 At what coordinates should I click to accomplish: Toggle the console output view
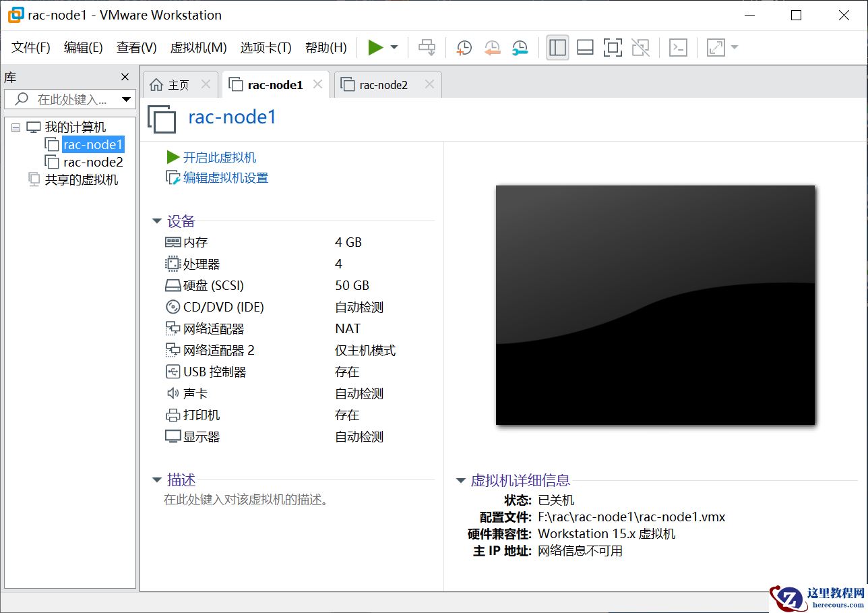[677, 47]
